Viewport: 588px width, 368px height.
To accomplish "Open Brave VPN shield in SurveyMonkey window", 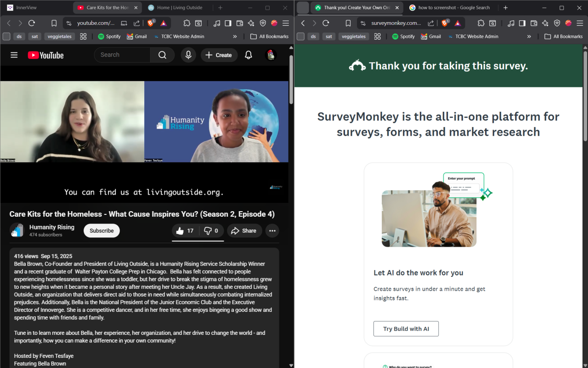I will tap(557, 23).
